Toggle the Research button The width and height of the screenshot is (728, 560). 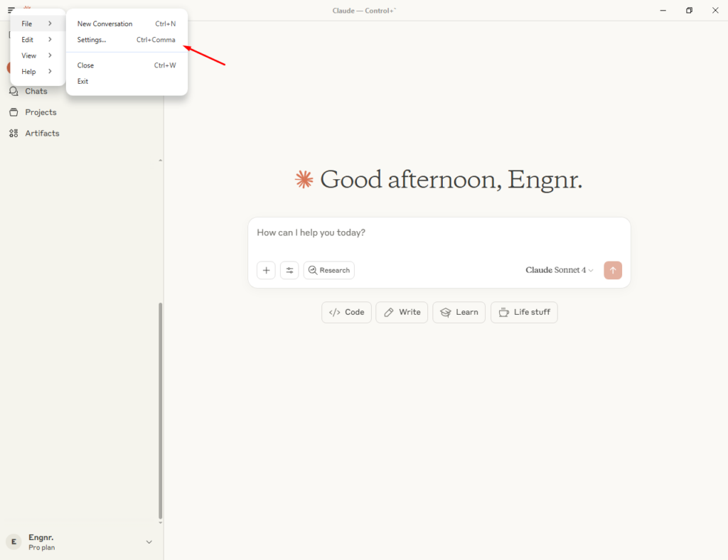328,271
